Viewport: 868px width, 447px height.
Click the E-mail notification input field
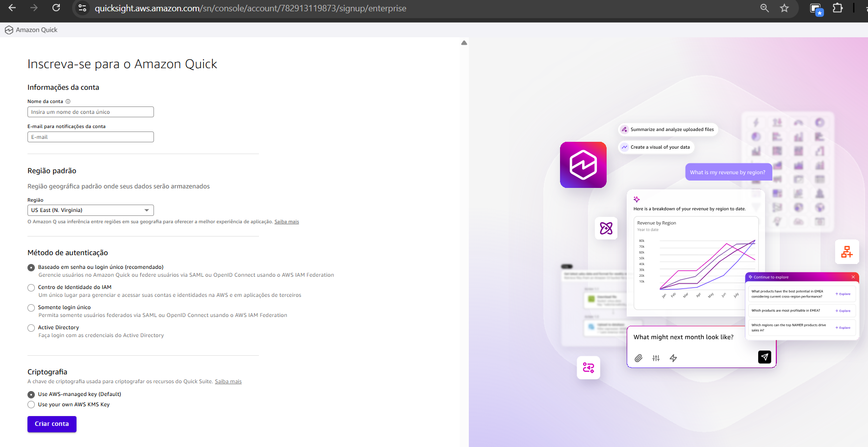pyautogui.click(x=91, y=137)
